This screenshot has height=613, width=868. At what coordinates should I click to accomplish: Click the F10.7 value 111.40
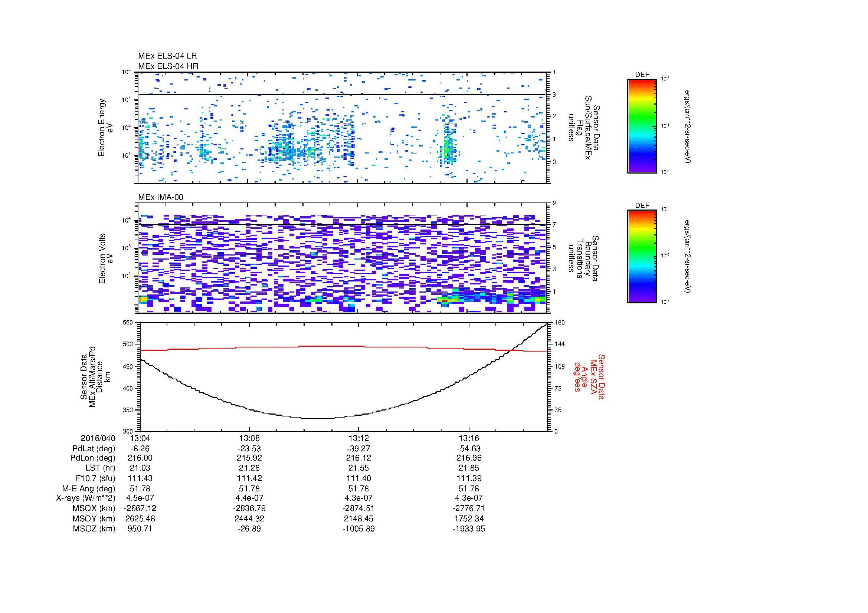point(359,478)
